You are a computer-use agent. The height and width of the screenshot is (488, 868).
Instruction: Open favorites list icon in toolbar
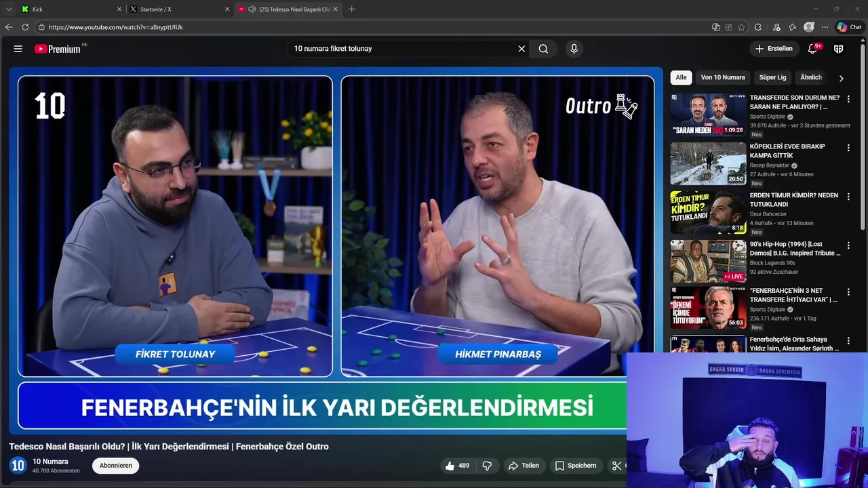(x=793, y=27)
